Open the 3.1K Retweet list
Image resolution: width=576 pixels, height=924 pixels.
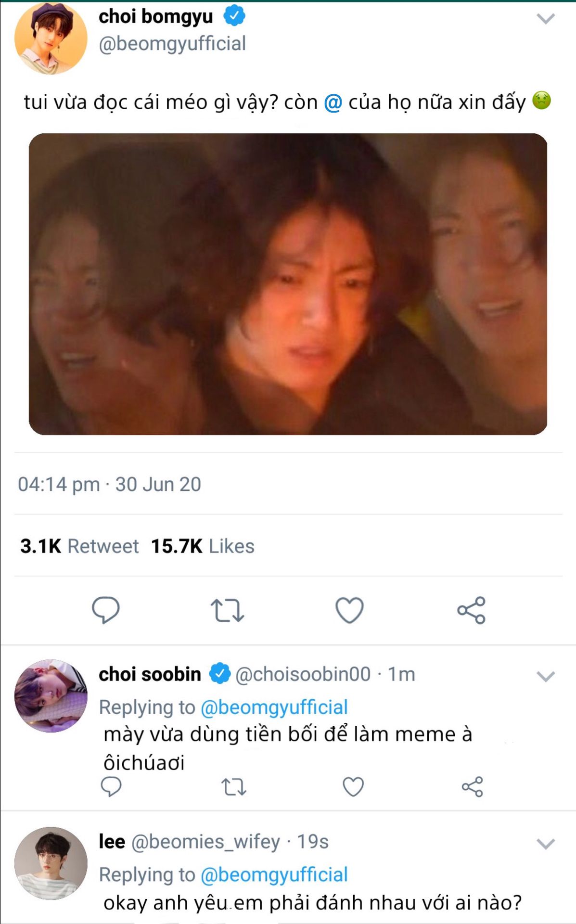(x=79, y=546)
